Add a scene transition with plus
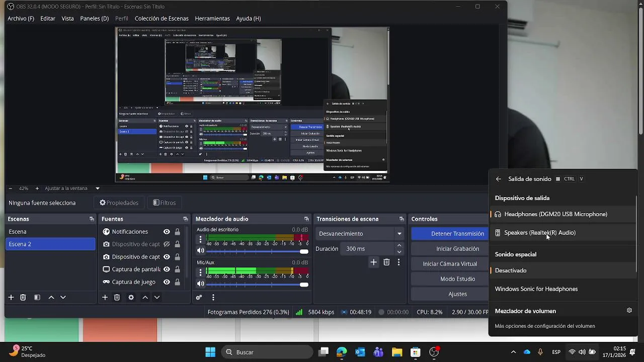The height and width of the screenshot is (362, 644). pyautogui.click(x=373, y=262)
